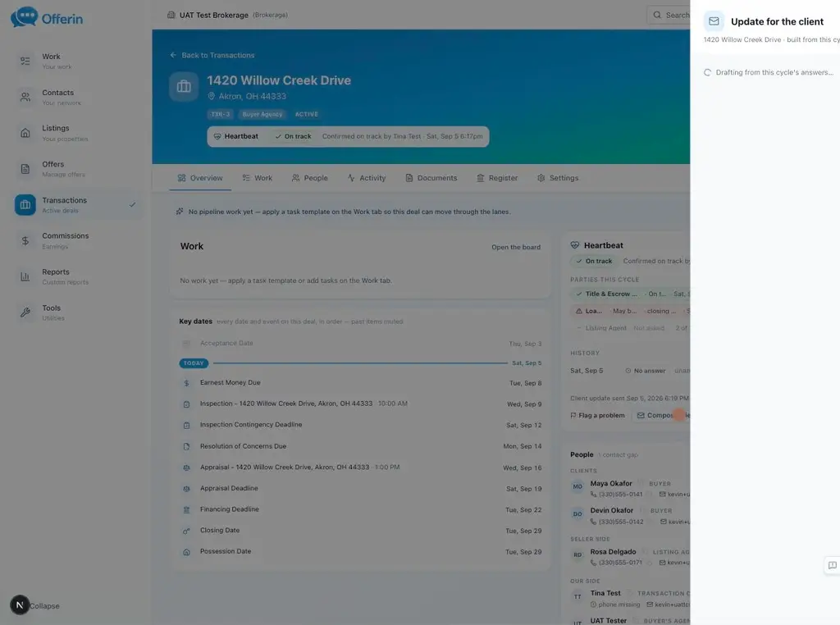Click the Search field
This screenshot has height=625, width=840.
coord(669,15)
